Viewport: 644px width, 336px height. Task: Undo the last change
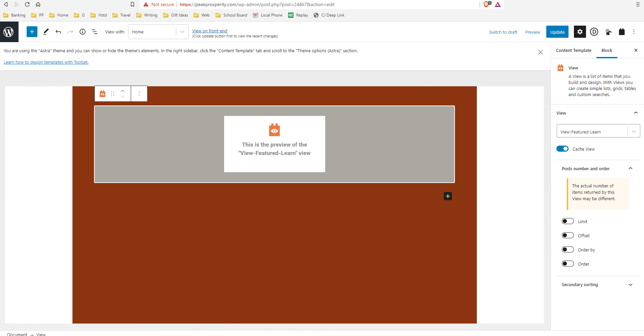(58, 32)
